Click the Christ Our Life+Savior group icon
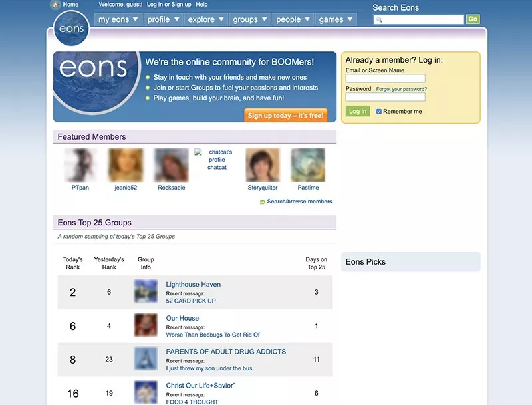The image size is (532, 405). (146, 392)
